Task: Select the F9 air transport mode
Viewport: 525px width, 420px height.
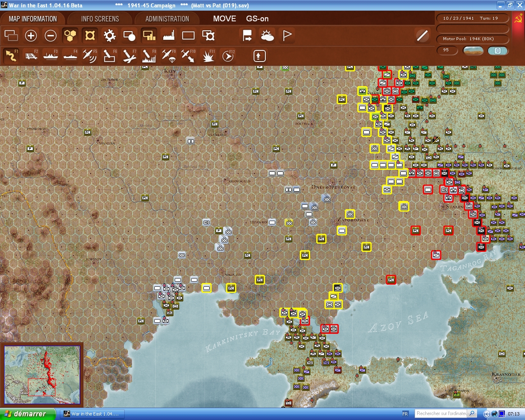Action: click(x=169, y=56)
